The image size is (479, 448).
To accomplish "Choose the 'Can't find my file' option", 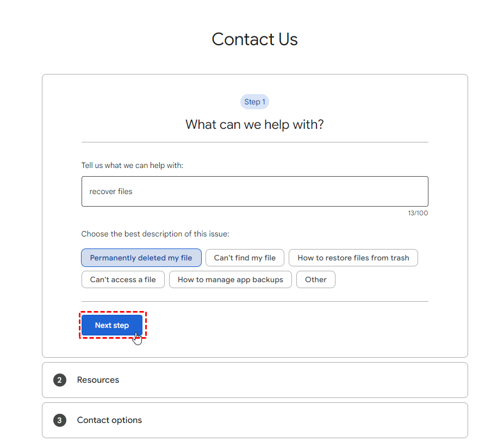I will click(245, 258).
